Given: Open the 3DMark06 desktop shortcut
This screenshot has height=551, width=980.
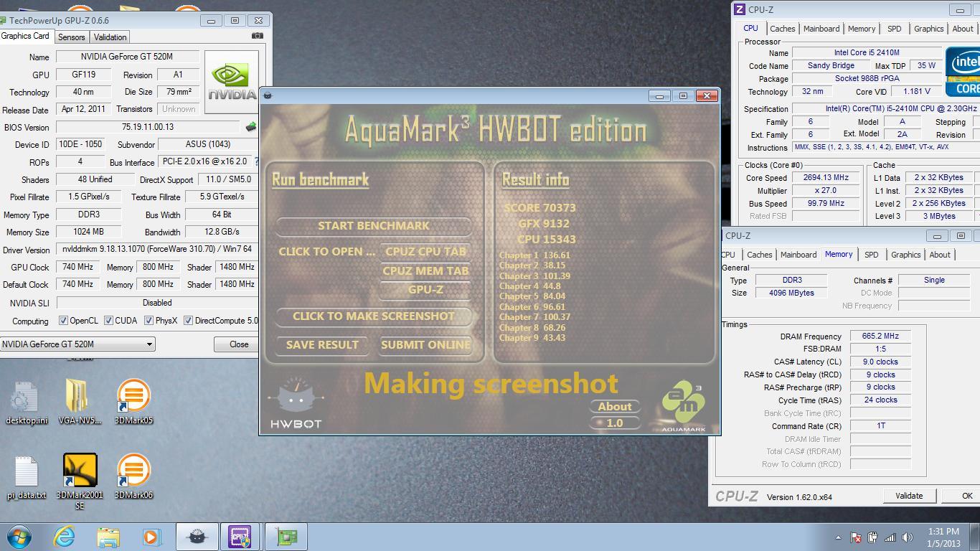Looking at the screenshot, I should click(x=133, y=478).
